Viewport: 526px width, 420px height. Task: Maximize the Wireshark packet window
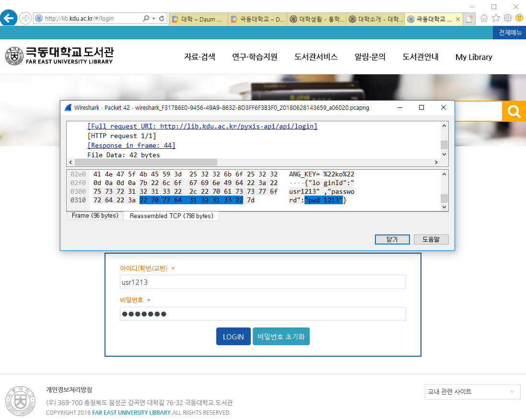pos(421,108)
